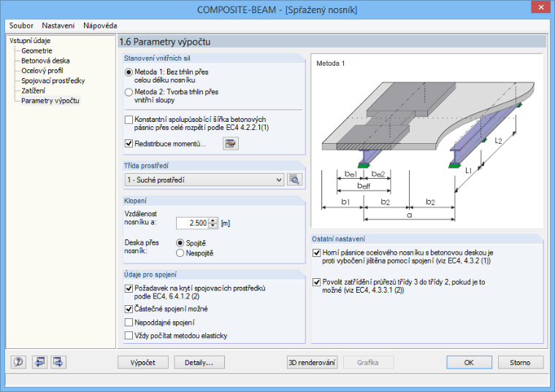Select Vstupní údaje root node
This screenshot has height=392, width=555.
[30, 41]
